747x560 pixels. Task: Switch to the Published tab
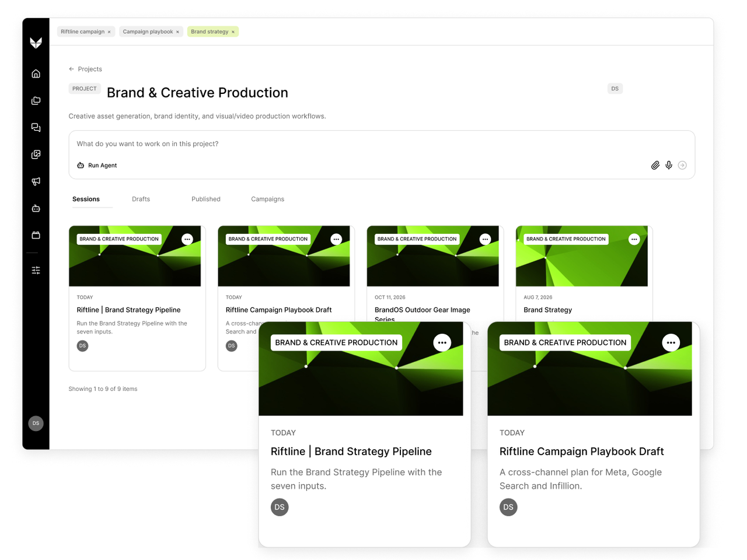click(x=206, y=199)
